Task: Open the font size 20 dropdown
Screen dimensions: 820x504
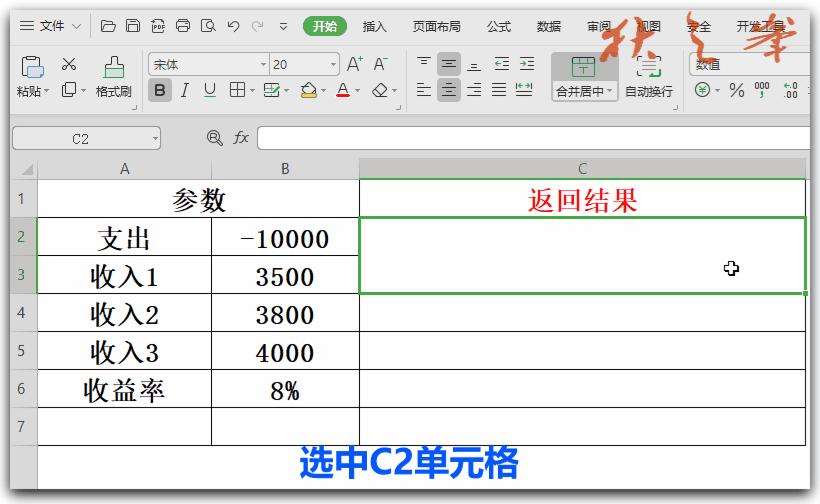Action: (333, 64)
